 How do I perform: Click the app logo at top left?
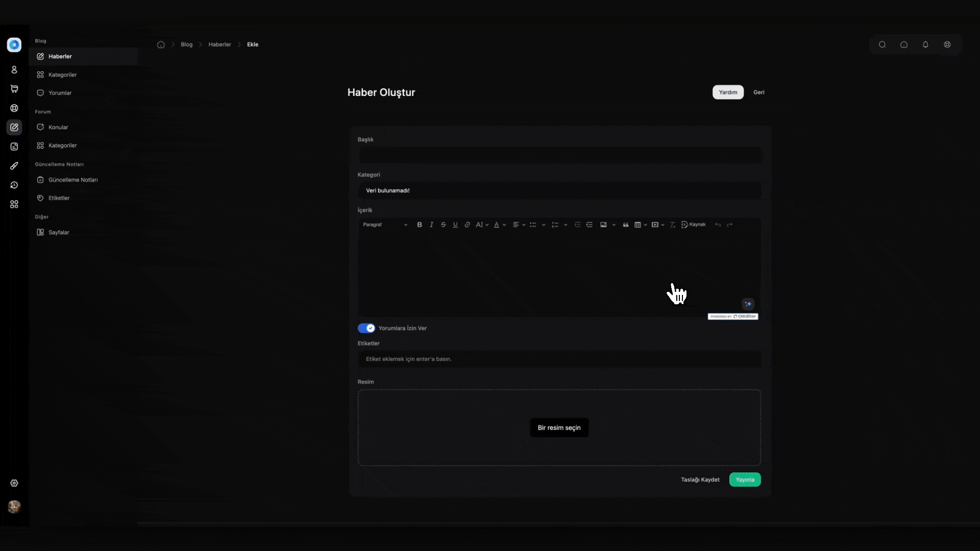tap(14, 45)
